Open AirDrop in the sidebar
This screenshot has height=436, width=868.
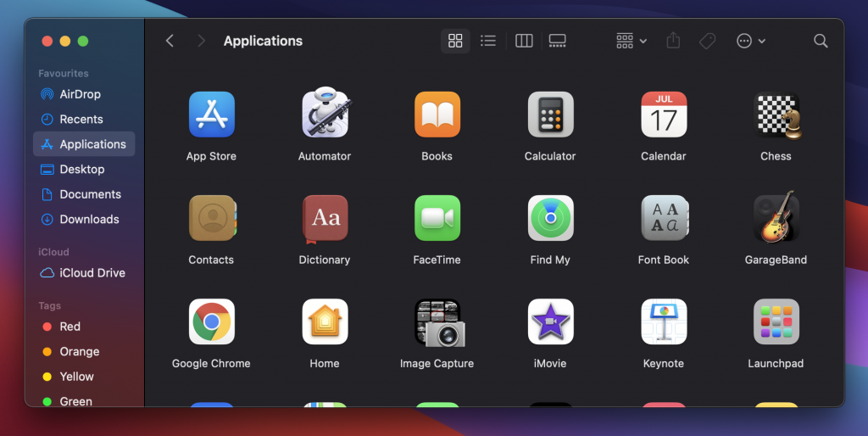coord(84,94)
